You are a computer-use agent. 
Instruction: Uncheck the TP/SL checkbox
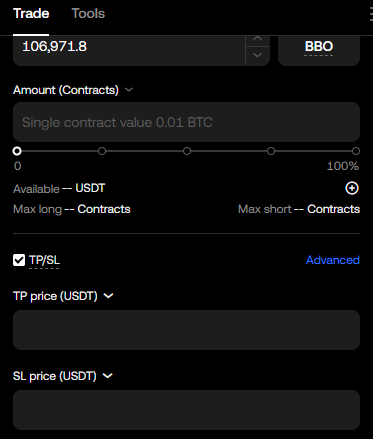pyautogui.click(x=19, y=260)
